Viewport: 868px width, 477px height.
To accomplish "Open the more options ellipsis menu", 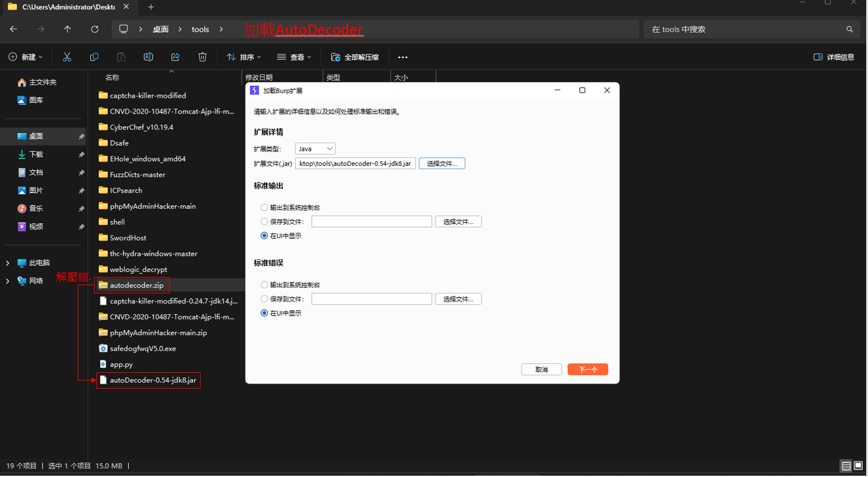I will click(402, 57).
